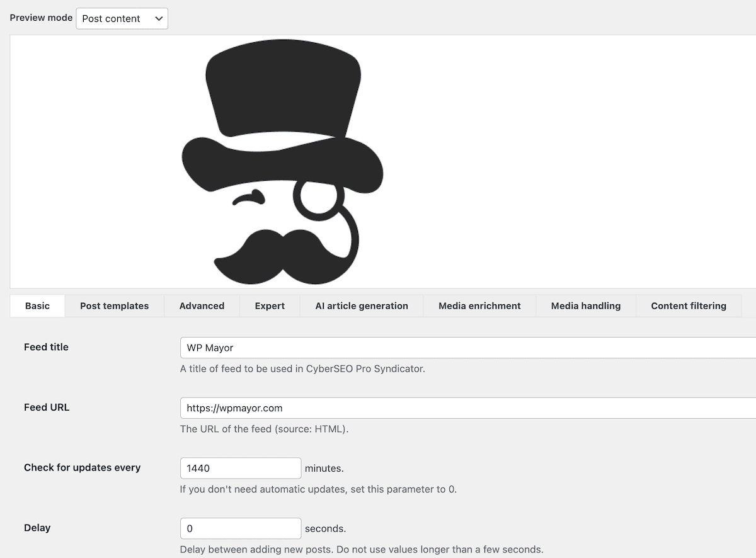
Task: Switch to the Media enrichment tab
Action: click(x=479, y=305)
